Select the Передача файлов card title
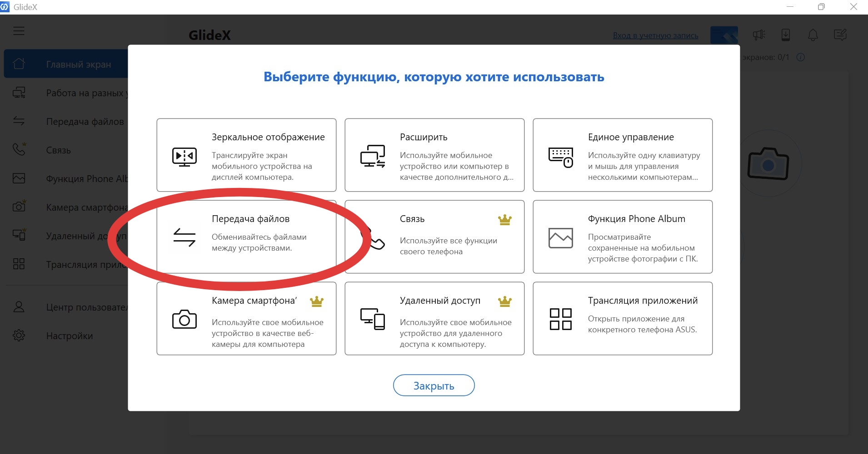868x454 pixels. (x=250, y=219)
